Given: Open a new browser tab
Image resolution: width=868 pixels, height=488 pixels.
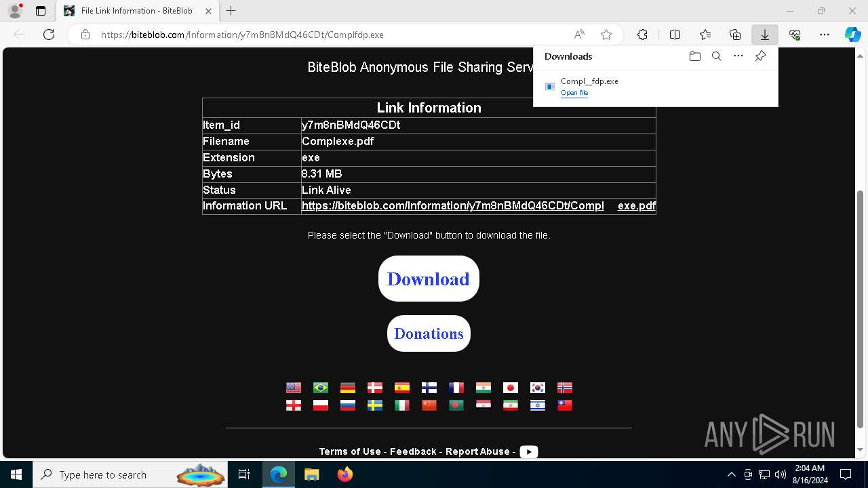Looking at the screenshot, I should [x=231, y=11].
